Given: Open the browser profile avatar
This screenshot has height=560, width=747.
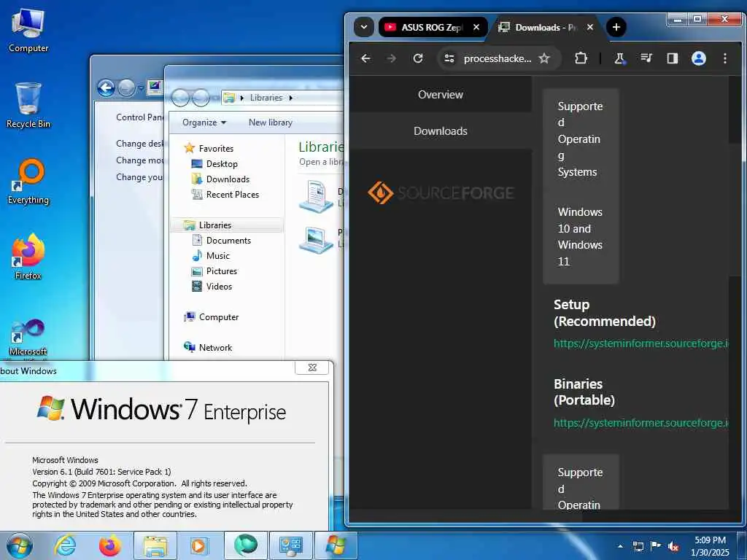Looking at the screenshot, I should click(698, 58).
